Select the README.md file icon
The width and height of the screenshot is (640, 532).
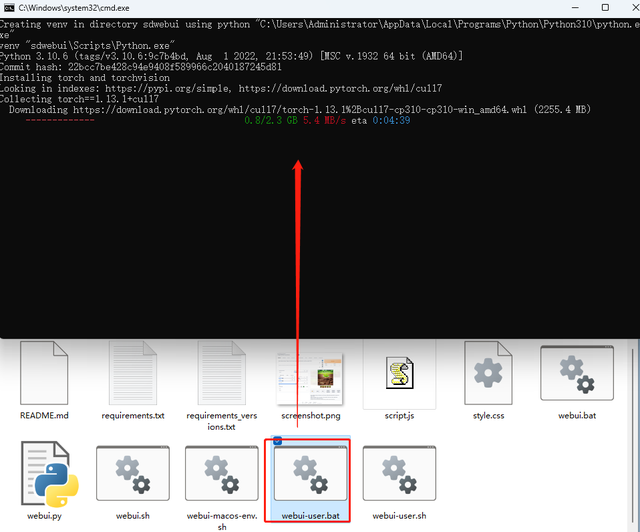coord(44,372)
